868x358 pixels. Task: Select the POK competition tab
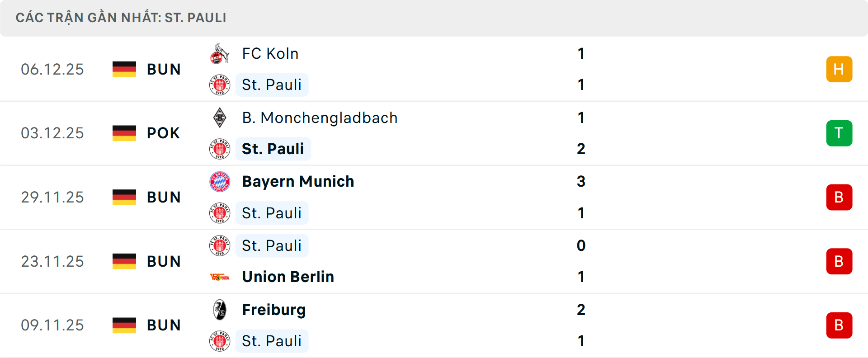163,133
